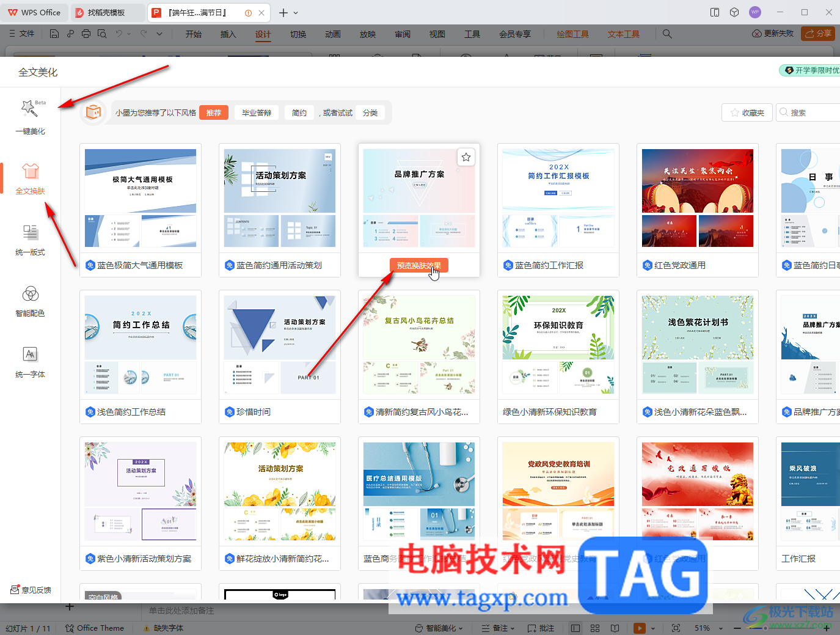Click the redo arrow icon

pos(144,34)
